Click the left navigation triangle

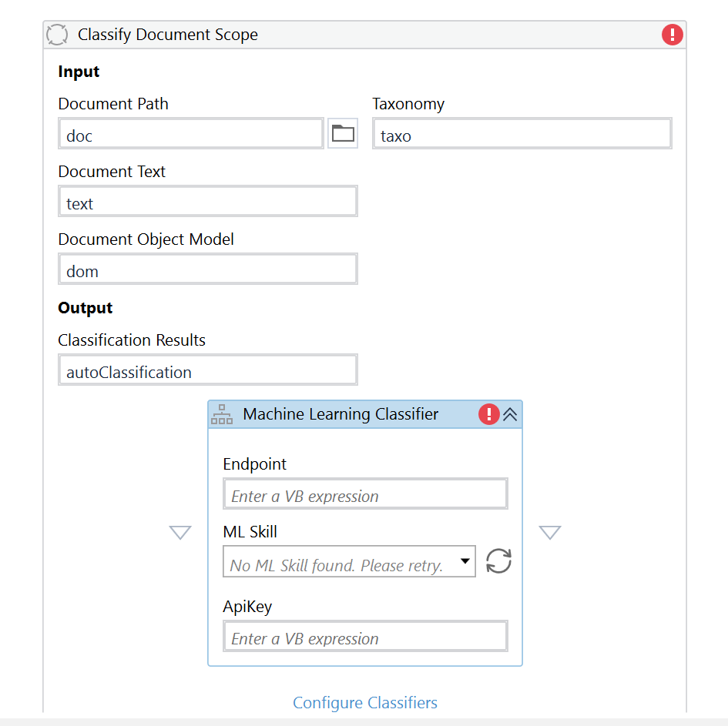point(179,532)
